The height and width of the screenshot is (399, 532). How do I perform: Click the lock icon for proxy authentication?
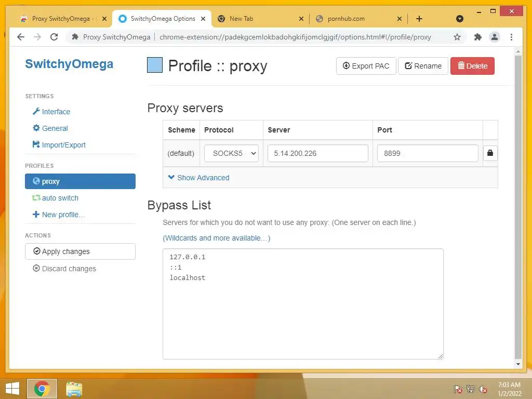pos(490,153)
